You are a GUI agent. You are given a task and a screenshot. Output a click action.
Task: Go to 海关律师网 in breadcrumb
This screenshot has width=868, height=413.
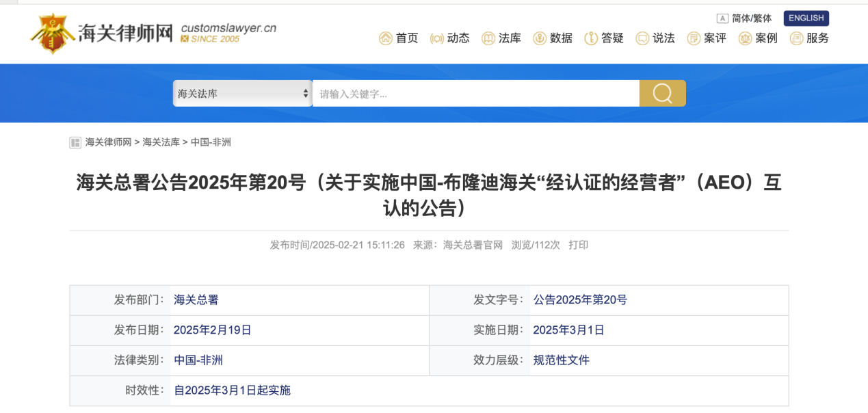click(108, 142)
